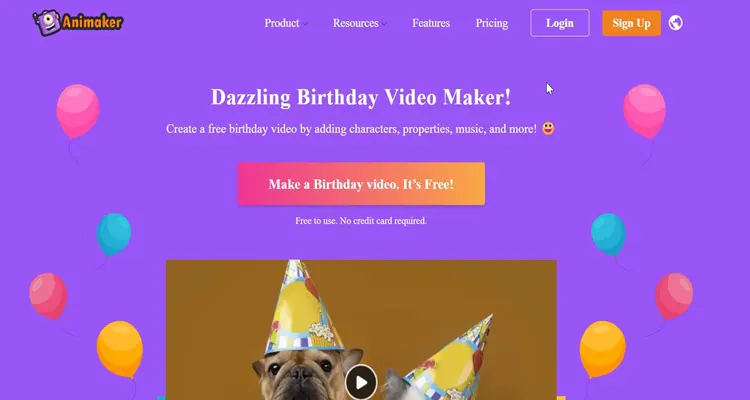
Task: Open the language globe icon
Action: tap(675, 22)
